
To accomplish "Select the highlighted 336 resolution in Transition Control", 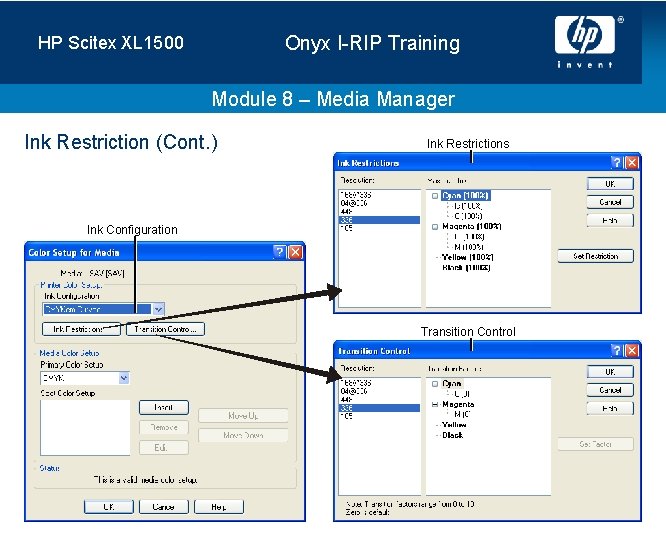I will coord(379,408).
